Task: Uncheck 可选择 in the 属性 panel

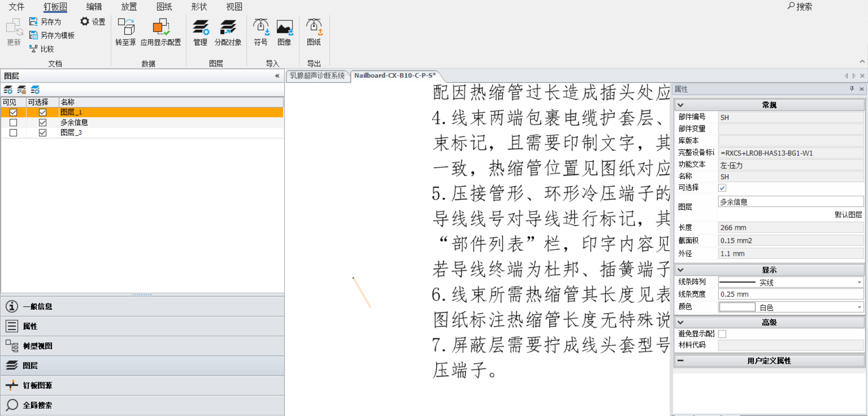Action: coord(722,188)
